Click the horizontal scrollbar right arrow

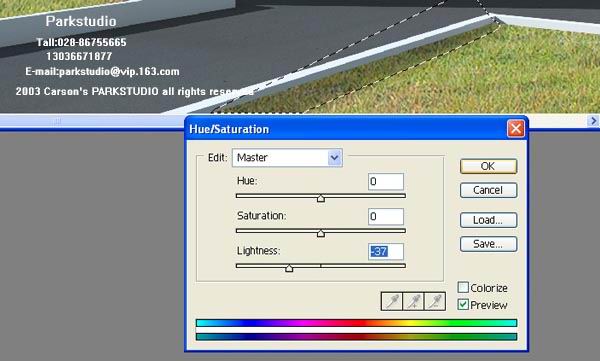593,121
